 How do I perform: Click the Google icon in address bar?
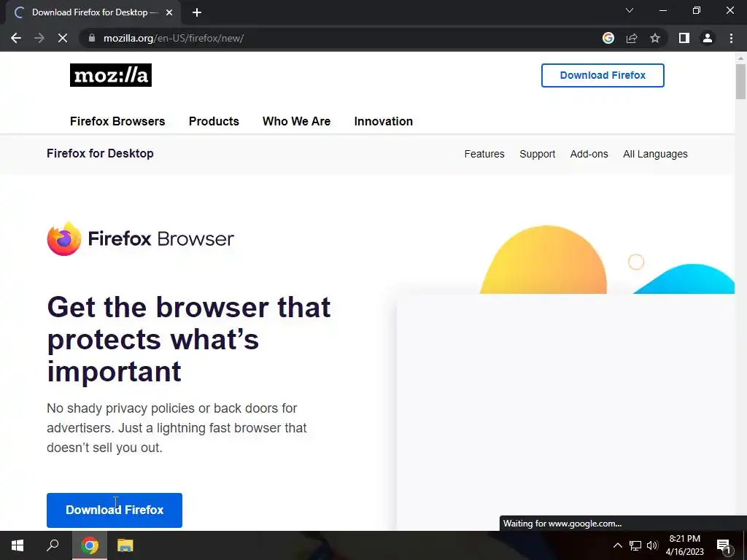(x=608, y=38)
